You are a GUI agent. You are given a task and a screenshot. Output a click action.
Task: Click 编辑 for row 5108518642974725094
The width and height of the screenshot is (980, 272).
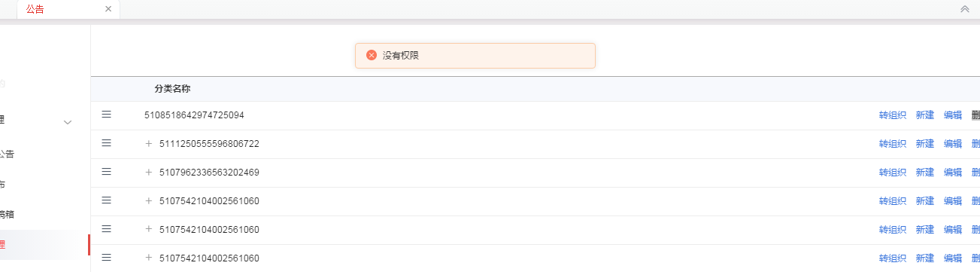coord(953,115)
